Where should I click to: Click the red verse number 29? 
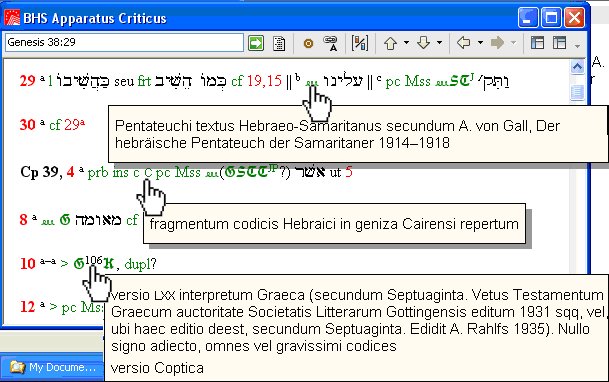pos(28,81)
